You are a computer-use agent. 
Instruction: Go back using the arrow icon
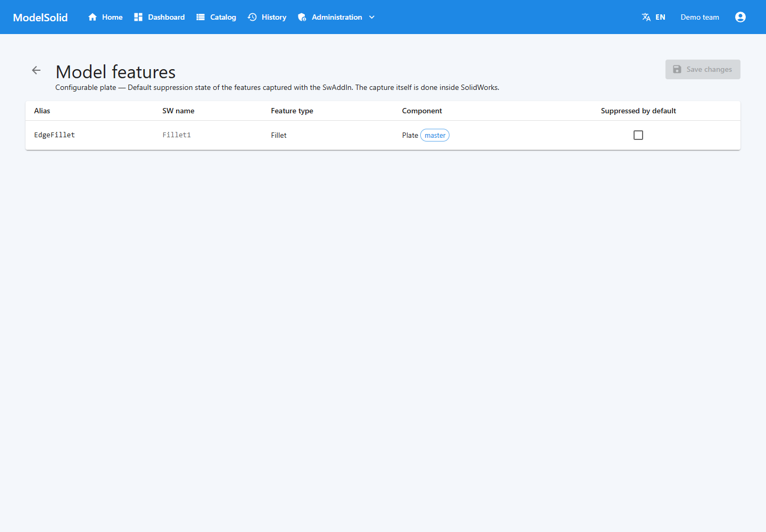(x=36, y=70)
